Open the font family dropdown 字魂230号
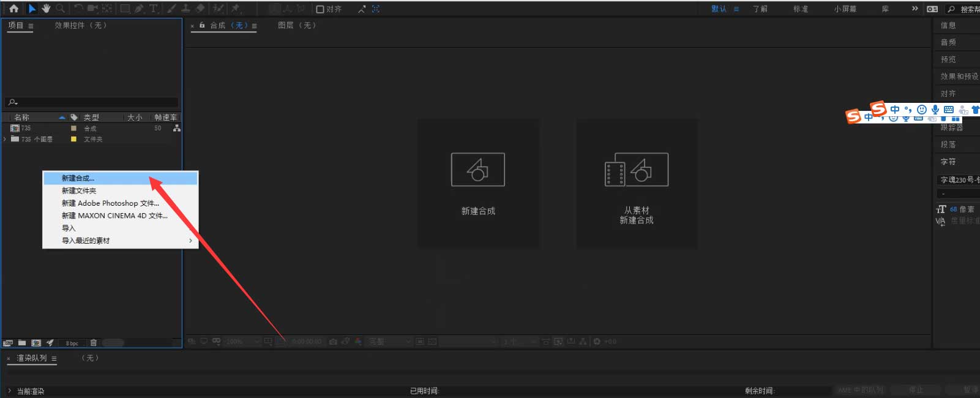980x398 pixels. (958, 180)
